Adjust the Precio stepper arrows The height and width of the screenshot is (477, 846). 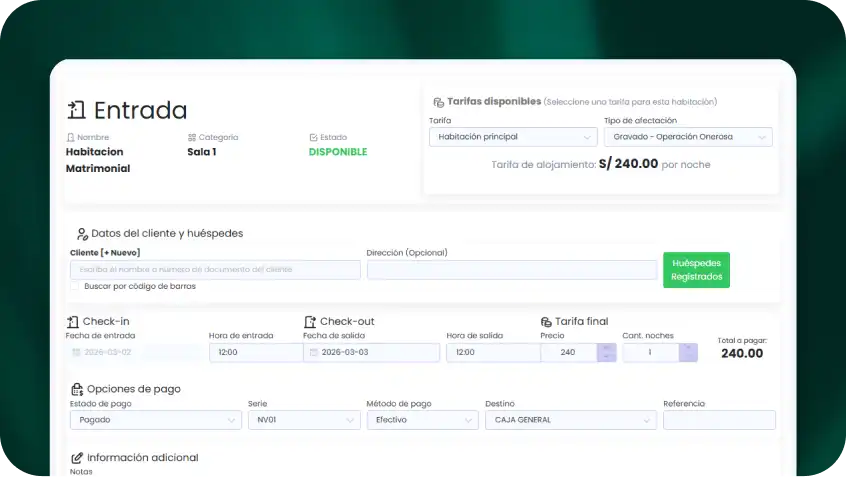(x=606, y=352)
